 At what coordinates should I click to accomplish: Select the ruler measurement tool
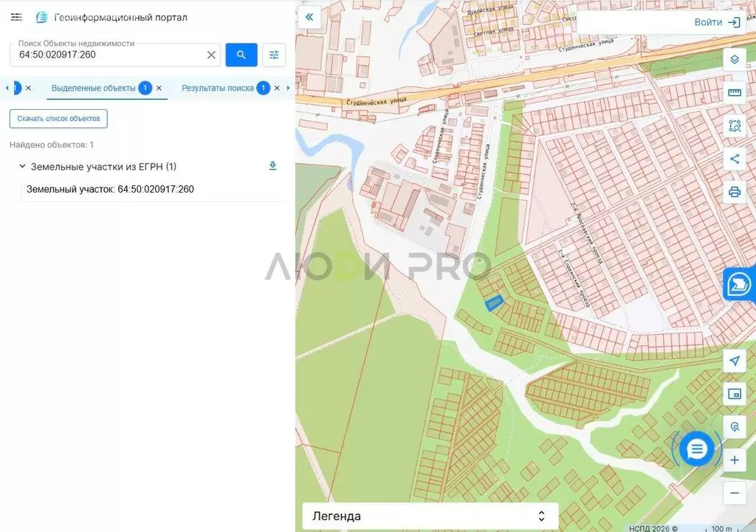[735, 92]
